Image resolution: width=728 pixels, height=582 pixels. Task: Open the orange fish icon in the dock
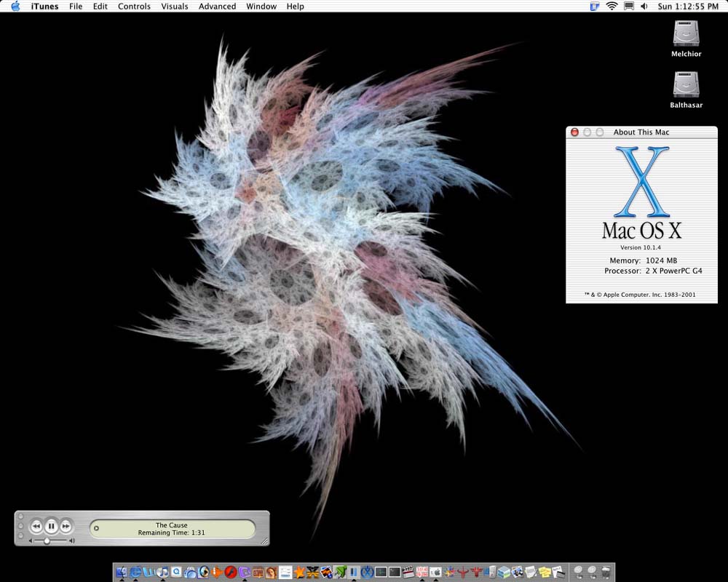[217, 572]
